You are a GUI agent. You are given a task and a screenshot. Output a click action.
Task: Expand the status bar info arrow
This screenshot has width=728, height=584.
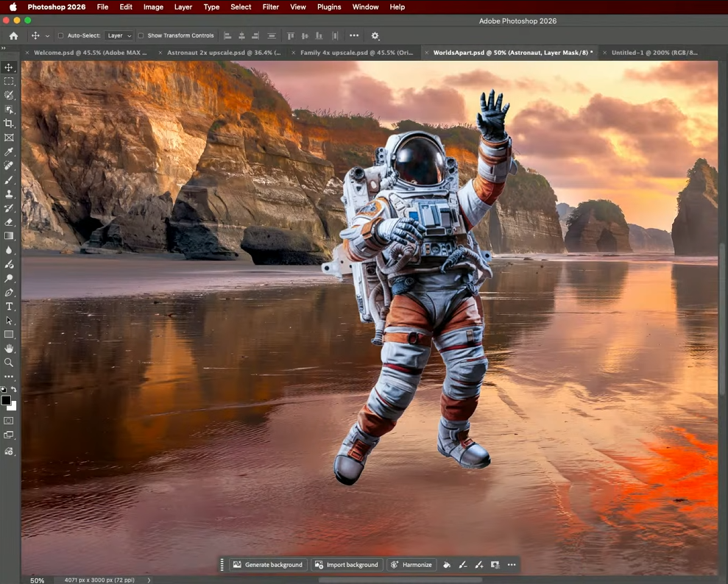[x=149, y=580]
